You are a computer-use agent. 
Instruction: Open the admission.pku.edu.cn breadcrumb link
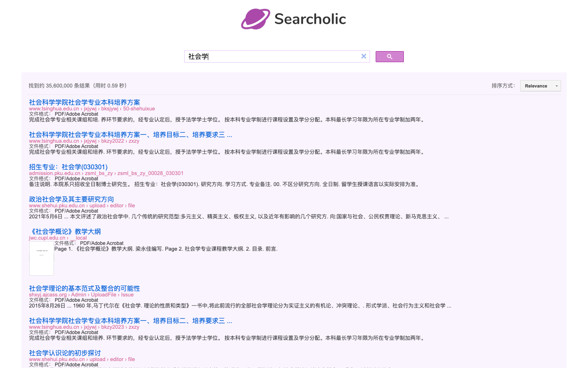[x=54, y=173]
